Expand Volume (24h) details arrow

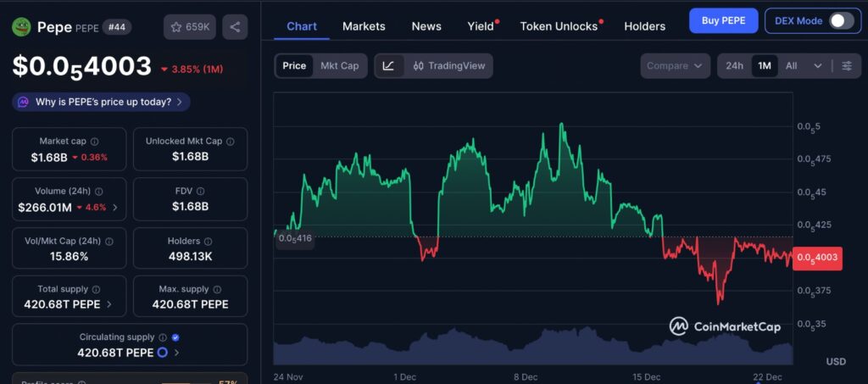(115, 208)
